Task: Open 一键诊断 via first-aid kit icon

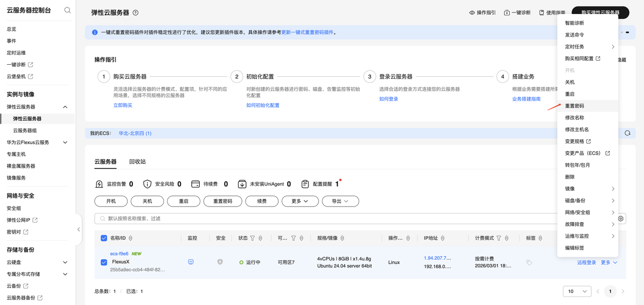Action: 507,12
